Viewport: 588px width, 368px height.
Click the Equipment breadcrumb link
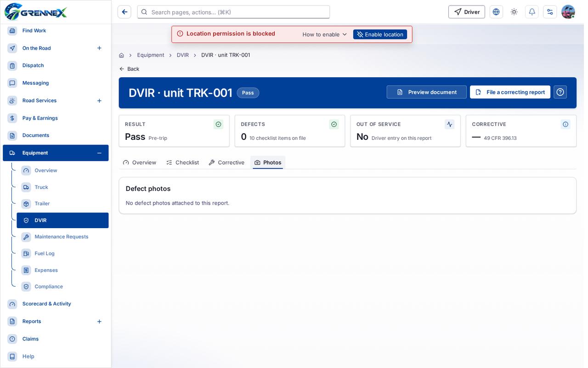(x=151, y=55)
